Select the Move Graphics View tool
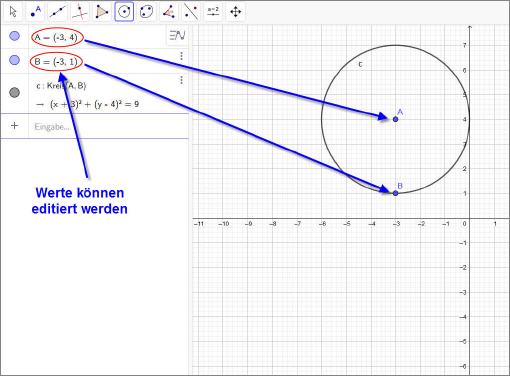The image size is (510, 376). pyautogui.click(x=236, y=12)
